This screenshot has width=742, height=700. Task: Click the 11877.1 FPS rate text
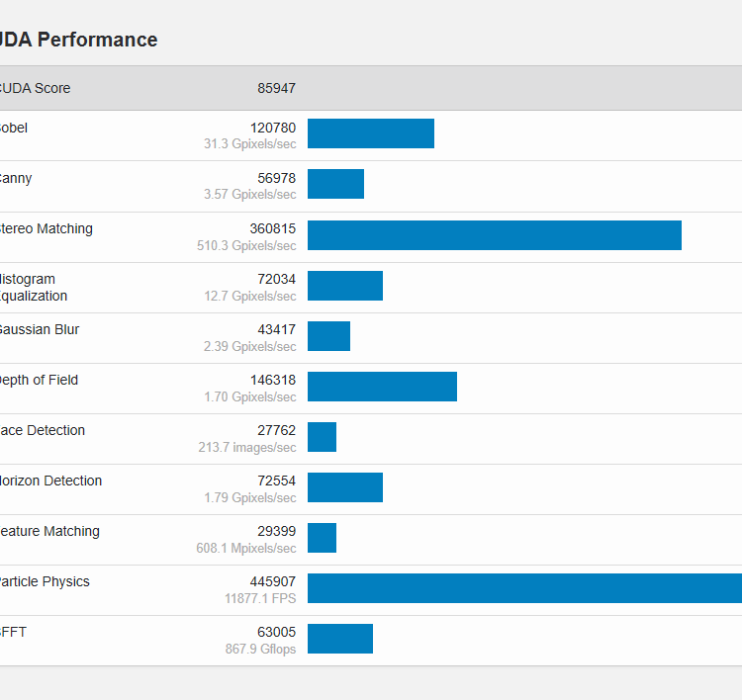point(259,598)
